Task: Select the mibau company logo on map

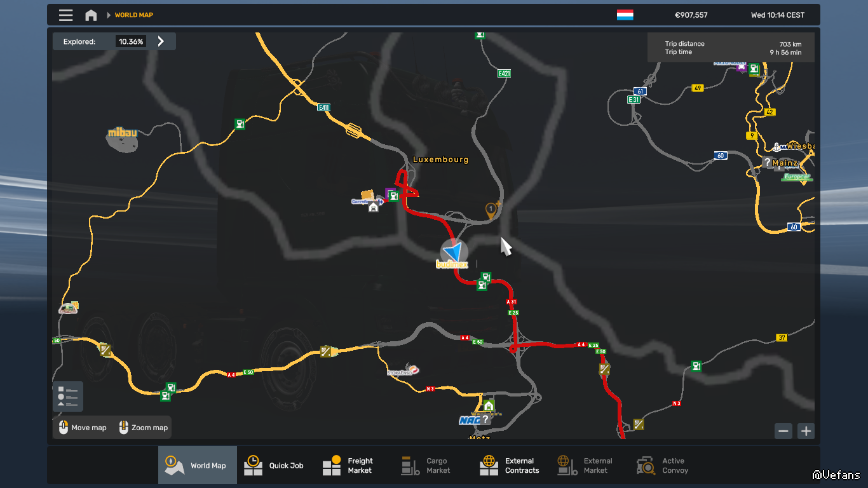Action: click(x=122, y=133)
